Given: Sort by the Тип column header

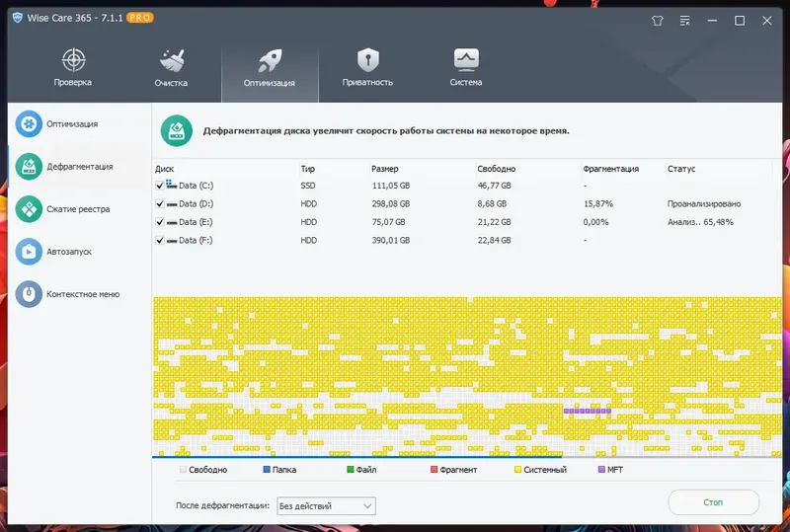Looking at the screenshot, I should pos(308,169).
